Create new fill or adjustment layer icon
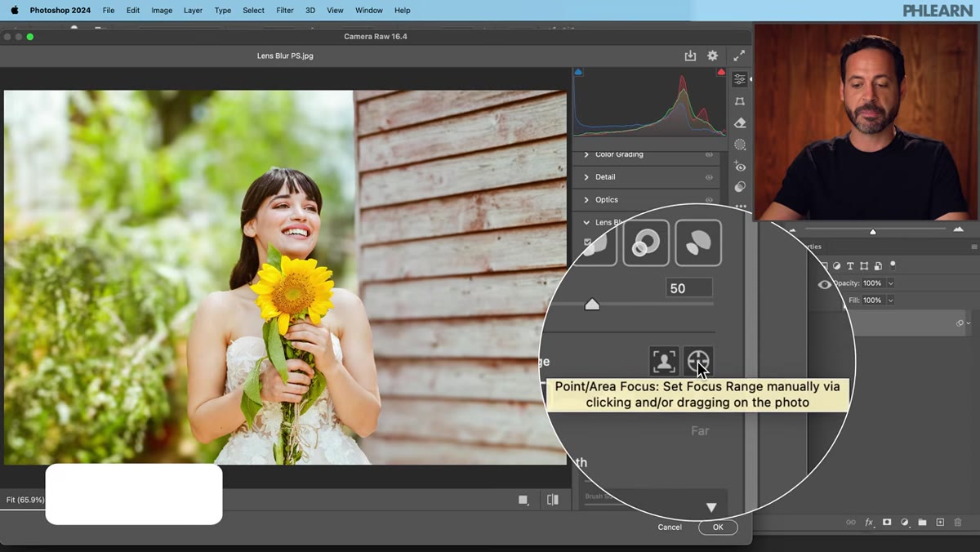 pos(905,522)
